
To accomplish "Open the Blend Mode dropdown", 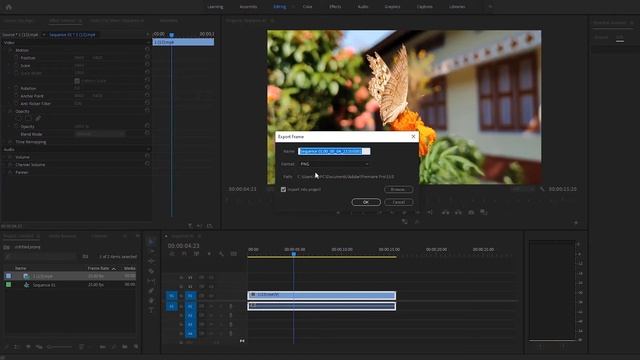I will click(100, 134).
